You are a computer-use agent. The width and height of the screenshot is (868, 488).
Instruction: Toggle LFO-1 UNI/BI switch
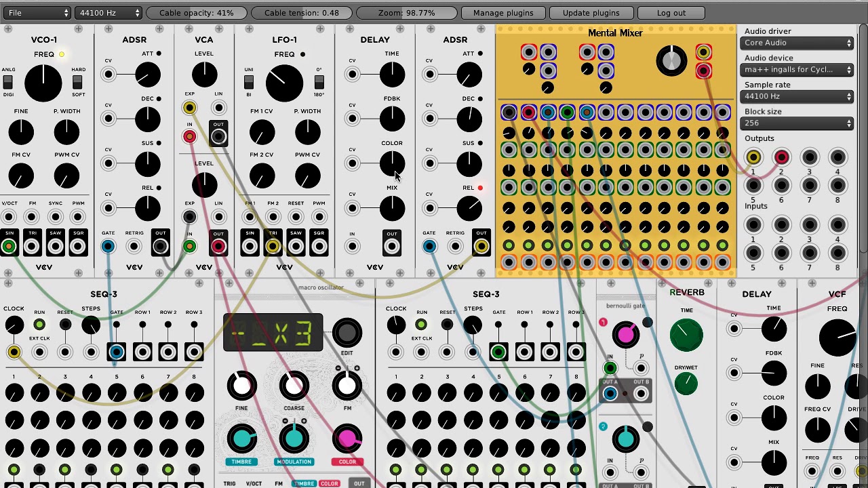[x=249, y=82]
